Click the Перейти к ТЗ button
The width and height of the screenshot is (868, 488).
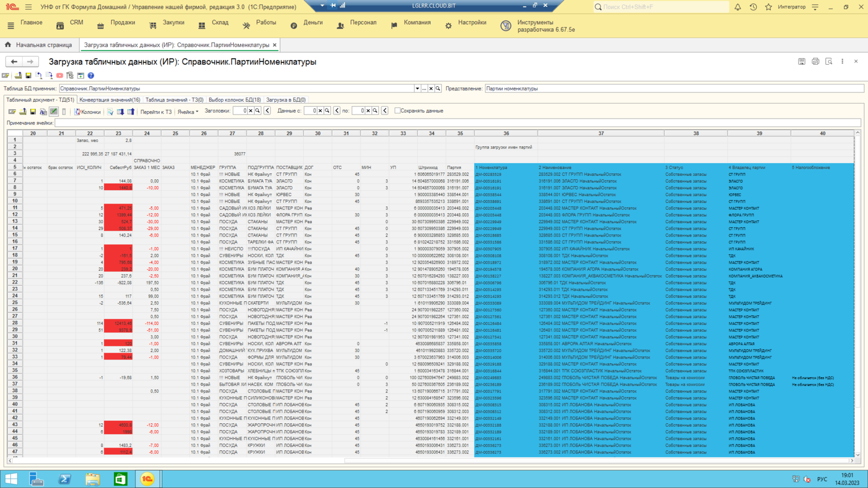(x=156, y=112)
